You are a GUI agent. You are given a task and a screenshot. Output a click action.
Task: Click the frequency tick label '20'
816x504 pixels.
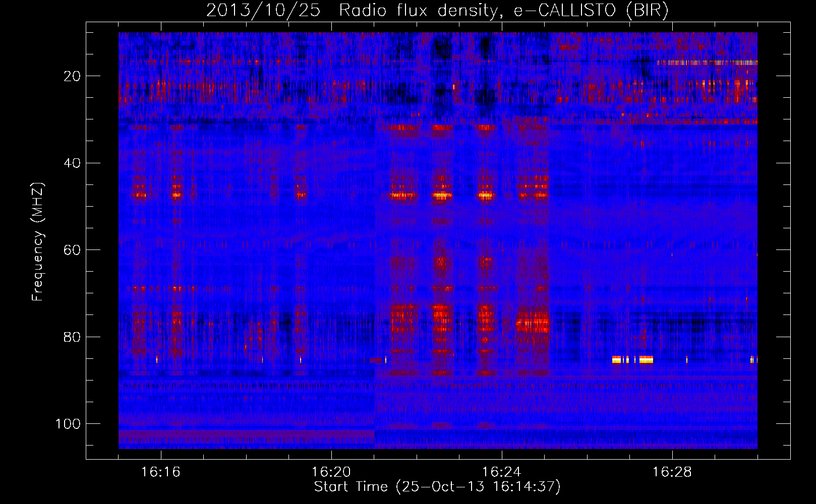coord(72,76)
